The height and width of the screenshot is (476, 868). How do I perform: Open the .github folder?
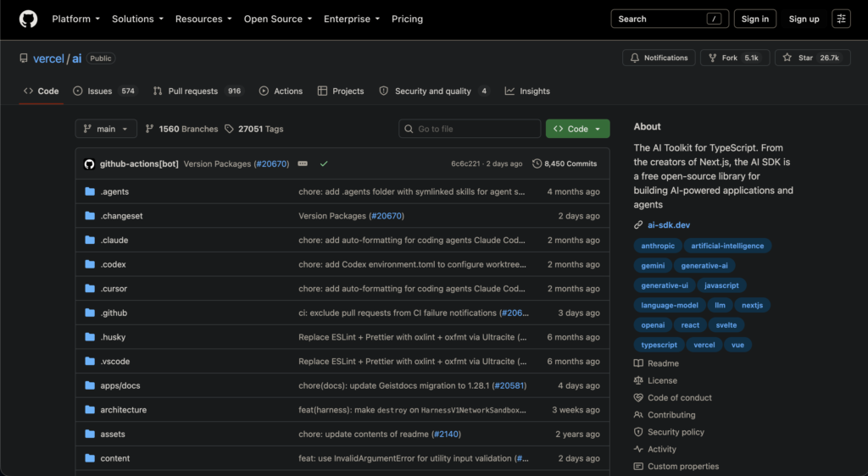(114, 313)
